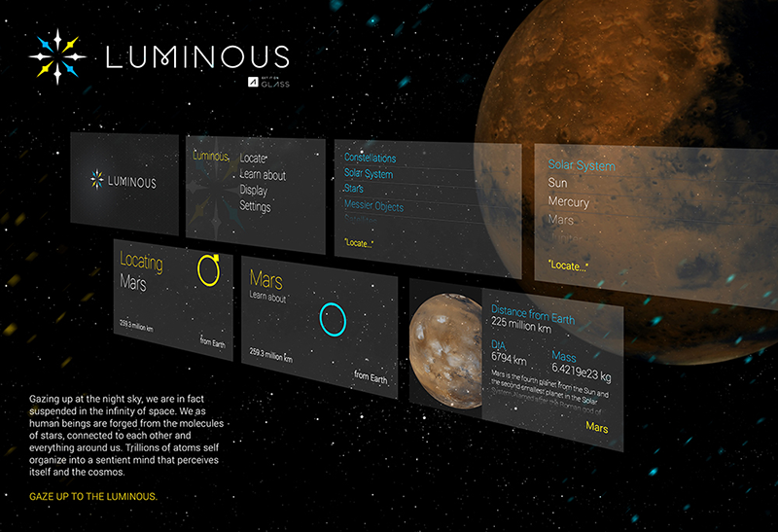Image resolution: width=778 pixels, height=532 pixels.
Task: Select Sun in the Solar System list
Action: coord(557,183)
